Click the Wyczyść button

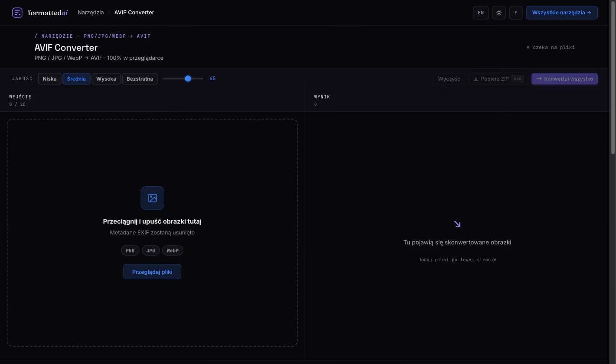[449, 79]
